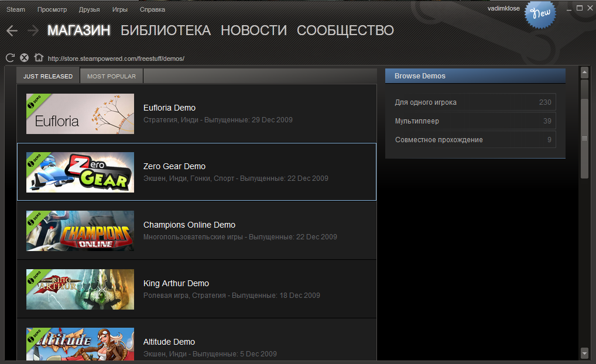Open the Altitude Demo title link
Image resolution: width=596 pixels, height=364 pixels.
[x=169, y=342]
